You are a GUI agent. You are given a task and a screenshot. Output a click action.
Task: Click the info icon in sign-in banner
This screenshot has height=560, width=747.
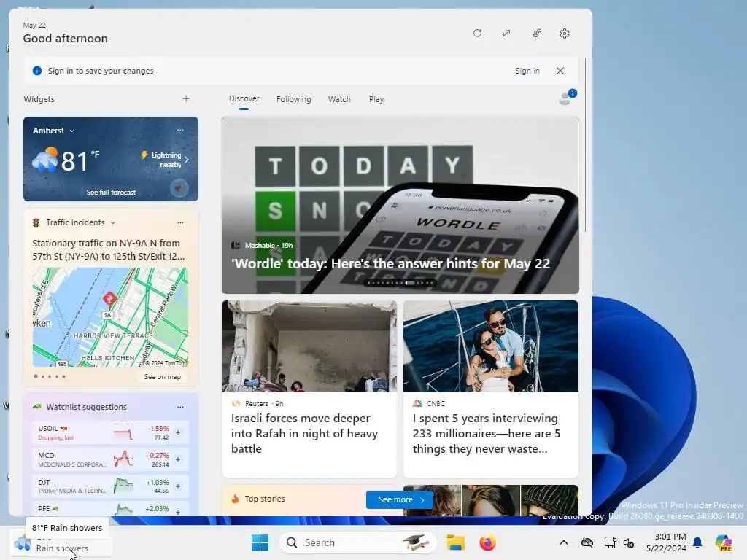(x=36, y=71)
